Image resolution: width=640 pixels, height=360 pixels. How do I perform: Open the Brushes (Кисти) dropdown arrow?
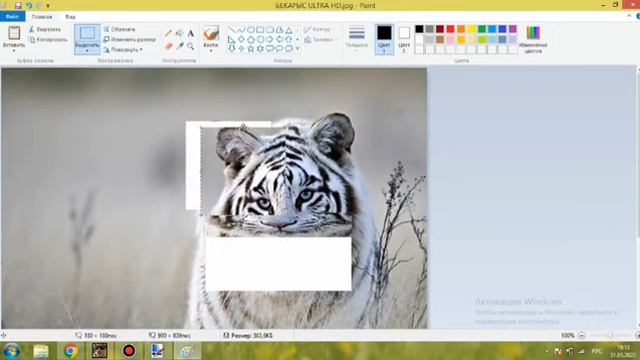tap(211, 51)
